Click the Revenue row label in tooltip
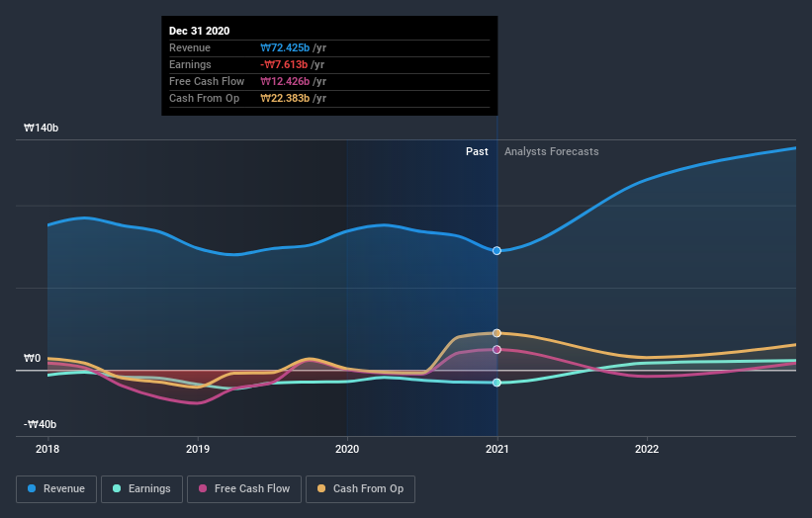Screen dimensions: 812x518 [190, 47]
